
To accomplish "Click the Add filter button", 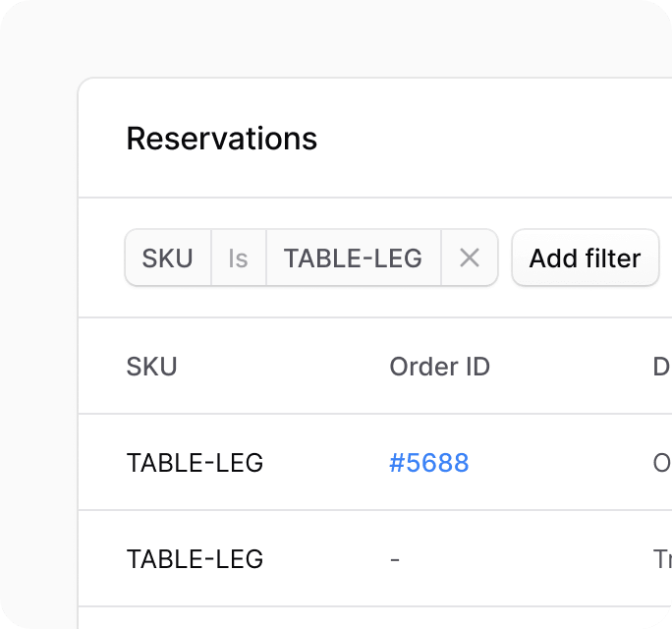I will 585,258.
